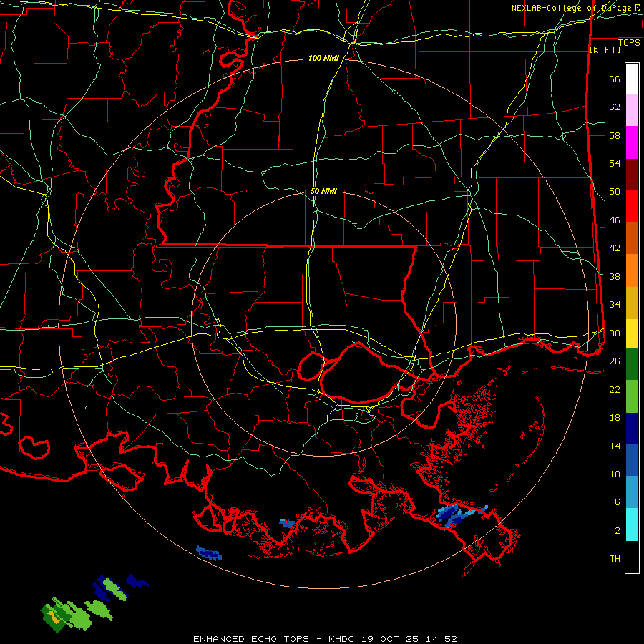Click the '30' legend value
This screenshot has width=644, height=644.
click(x=615, y=333)
